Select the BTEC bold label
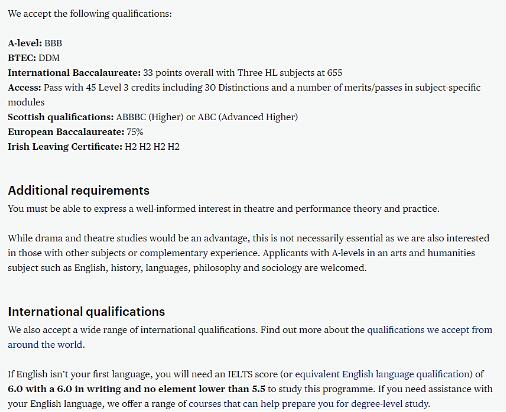 pos(22,58)
